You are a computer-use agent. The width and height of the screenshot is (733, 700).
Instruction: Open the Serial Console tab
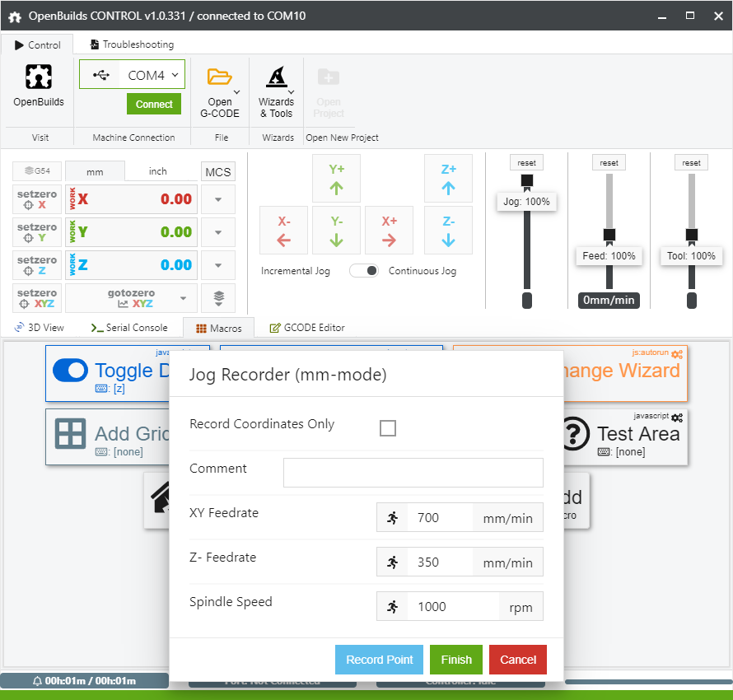pyautogui.click(x=129, y=328)
